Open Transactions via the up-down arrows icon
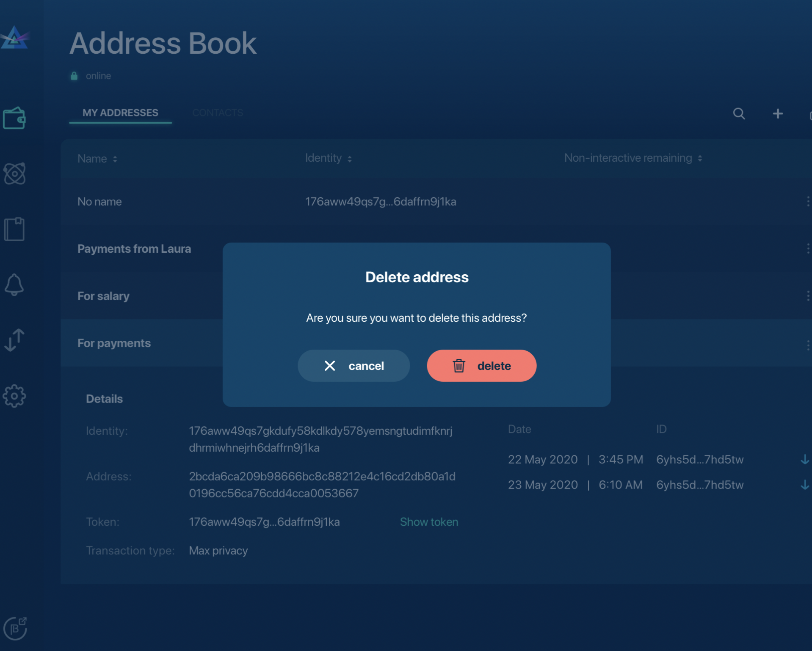This screenshot has height=651, width=812. point(15,340)
